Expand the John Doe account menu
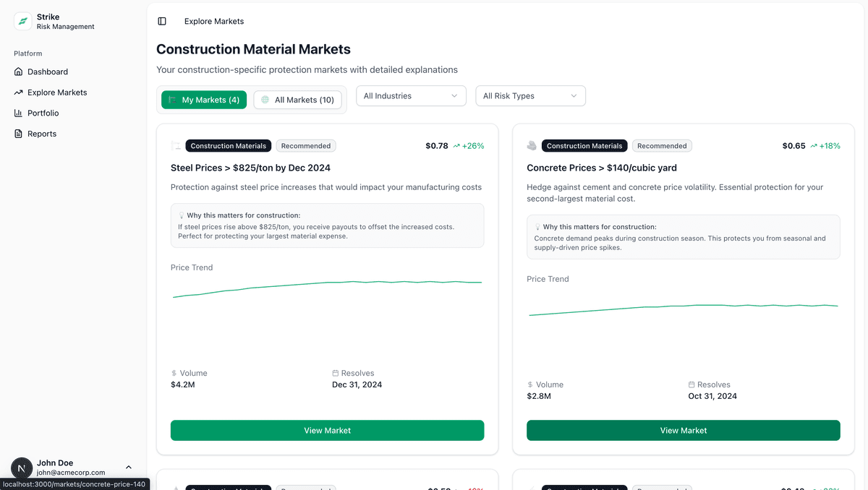 tap(129, 468)
